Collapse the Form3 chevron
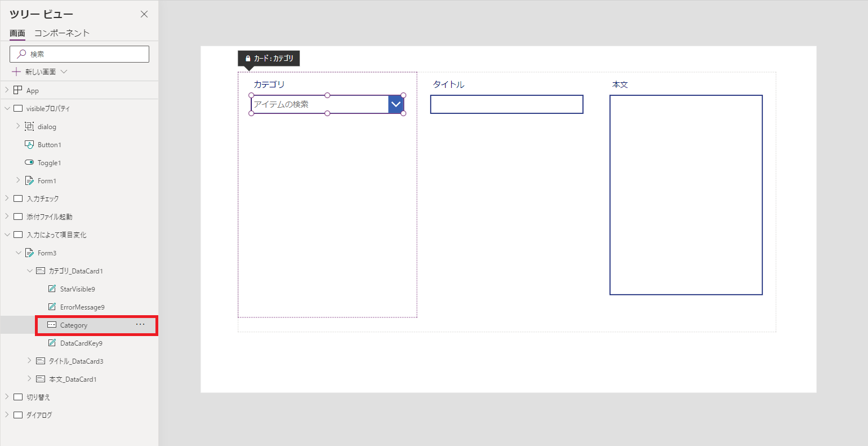 (18, 253)
